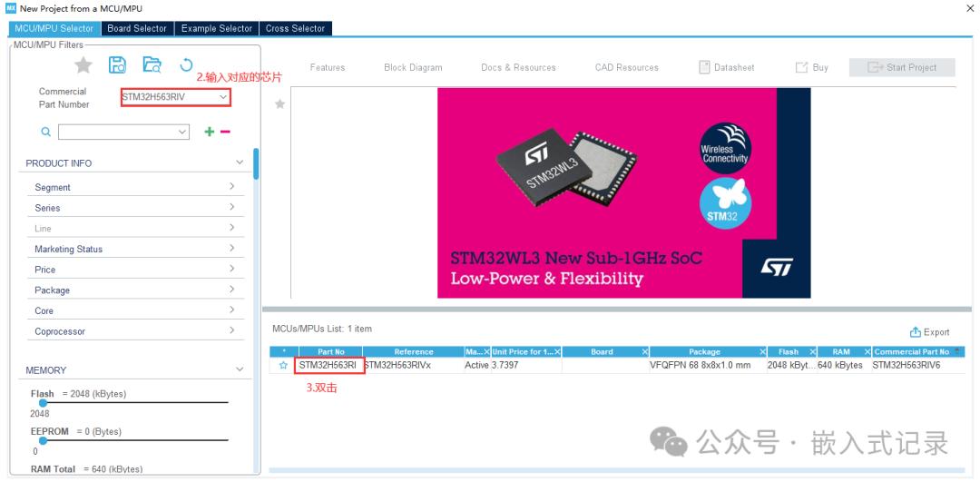Remove the Flash column via its X
This screenshot has width=980, height=482.
[x=812, y=352]
